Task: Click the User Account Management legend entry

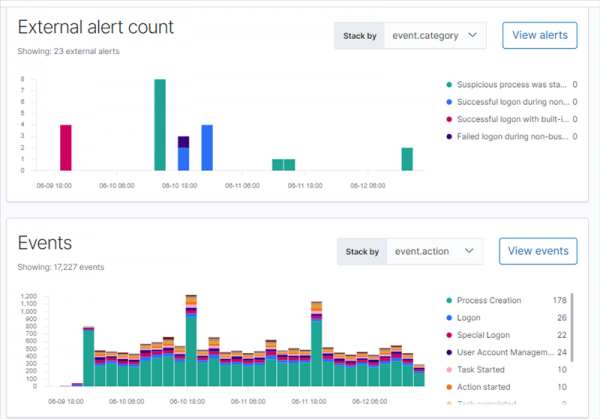Action: click(x=503, y=352)
